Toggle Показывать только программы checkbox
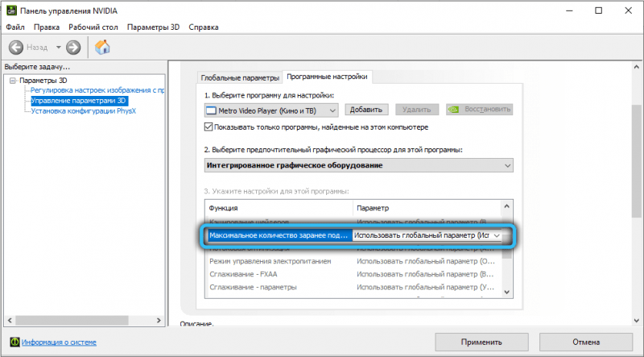 tap(208, 127)
